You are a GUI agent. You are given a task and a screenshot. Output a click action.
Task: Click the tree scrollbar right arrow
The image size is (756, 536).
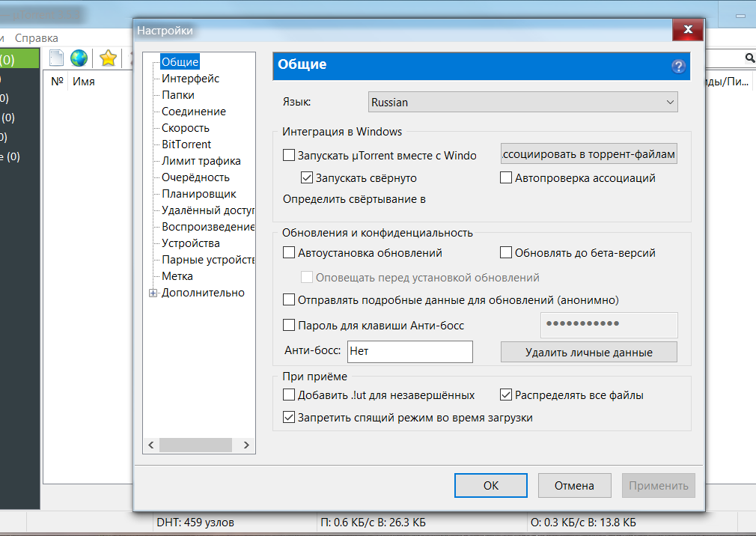(246, 445)
